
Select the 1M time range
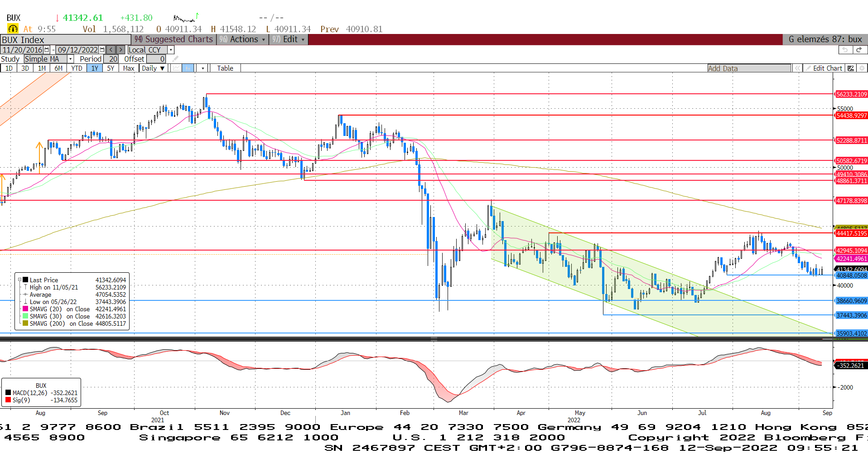click(x=42, y=68)
